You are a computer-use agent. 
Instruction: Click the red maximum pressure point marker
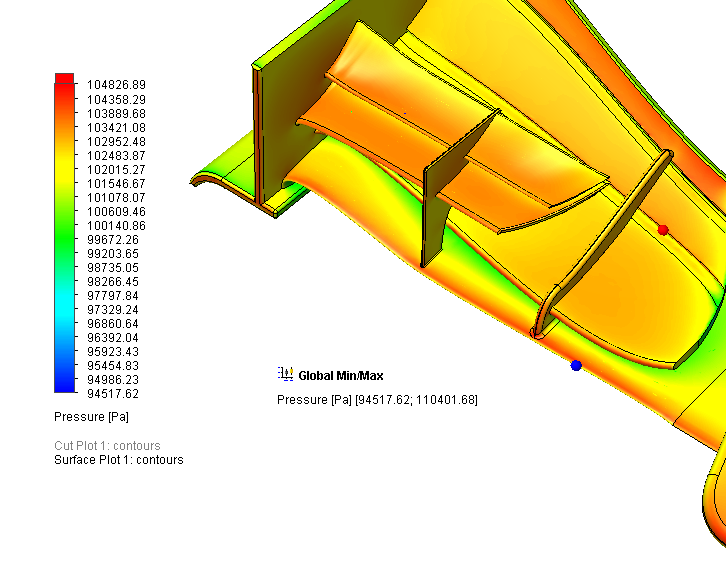click(662, 230)
